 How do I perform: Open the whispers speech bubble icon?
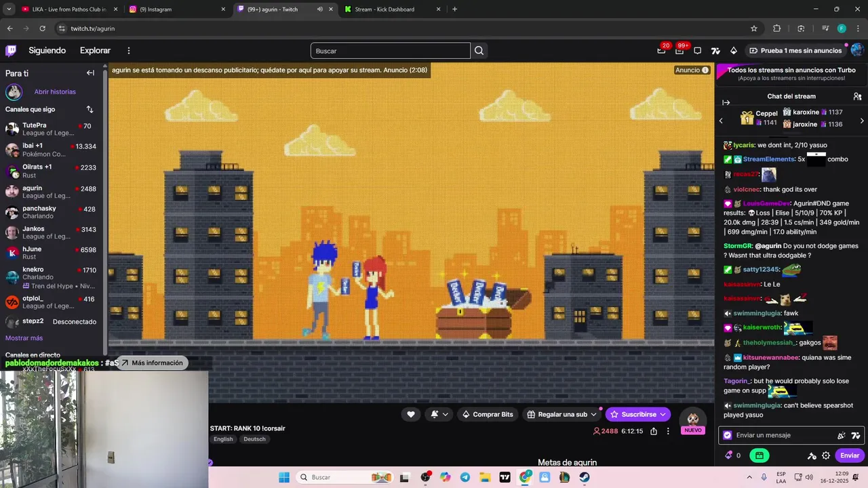point(697,51)
